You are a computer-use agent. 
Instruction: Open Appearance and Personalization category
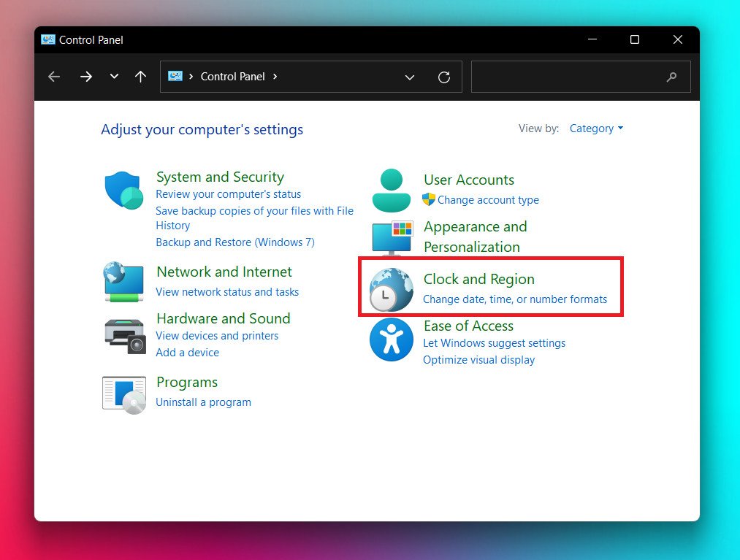476,237
